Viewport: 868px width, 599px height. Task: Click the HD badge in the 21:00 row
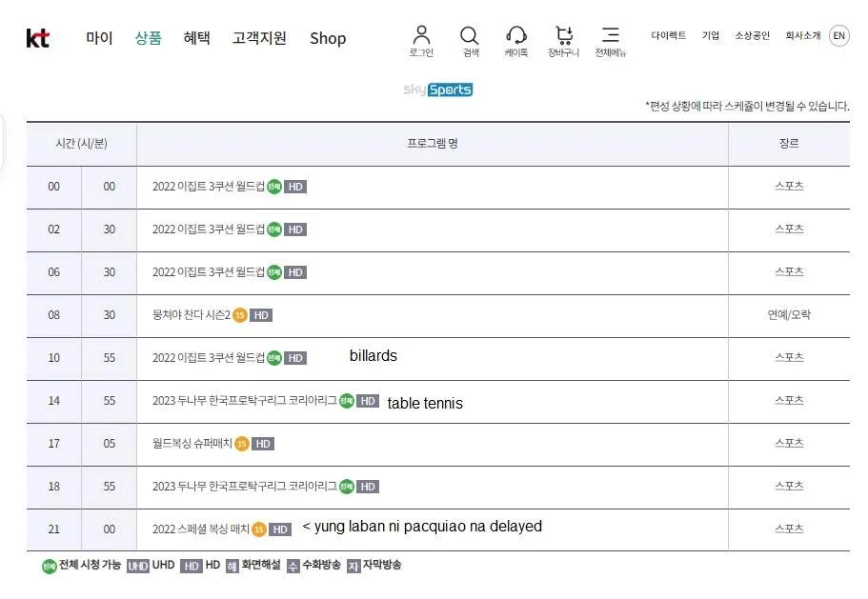coord(280,529)
